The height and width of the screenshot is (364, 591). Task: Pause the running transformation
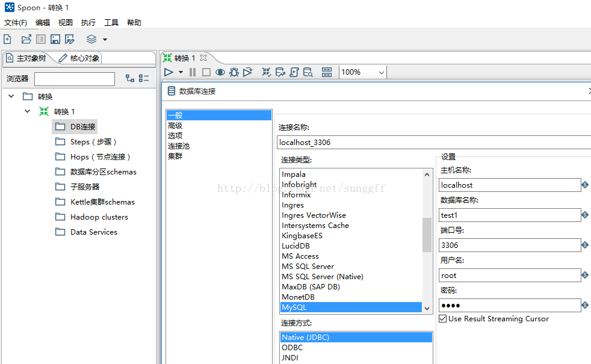pos(193,72)
